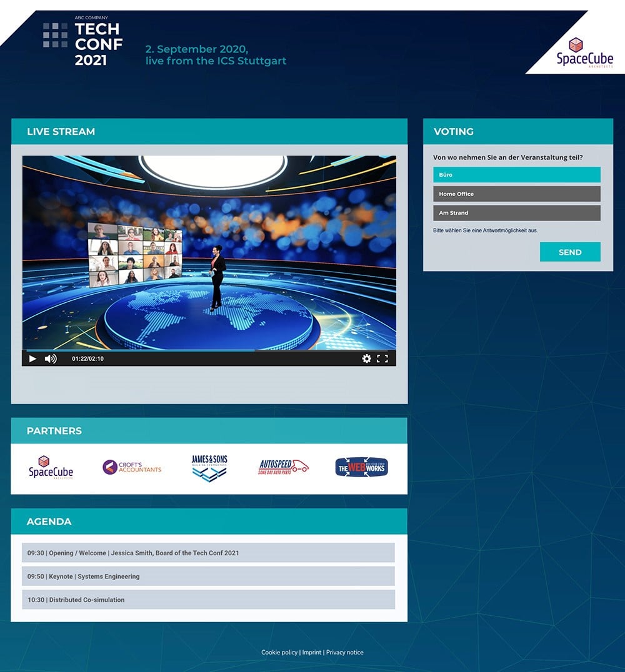Open Autospeed partner logo
This screenshot has height=672, width=625.
(x=284, y=467)
